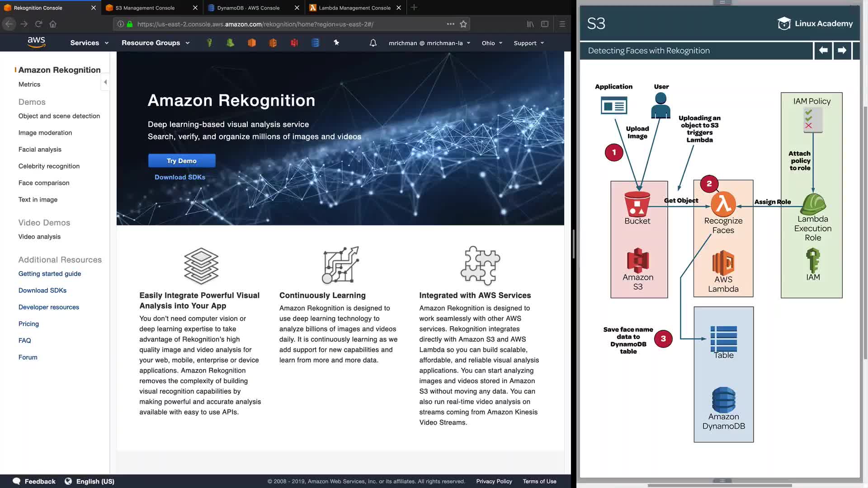The width and height of the screenshot is (868, 488).
Task: Open the DynamoDB shortcut icon in navbar
Action: pyautogui.click(x=316, y=43)
